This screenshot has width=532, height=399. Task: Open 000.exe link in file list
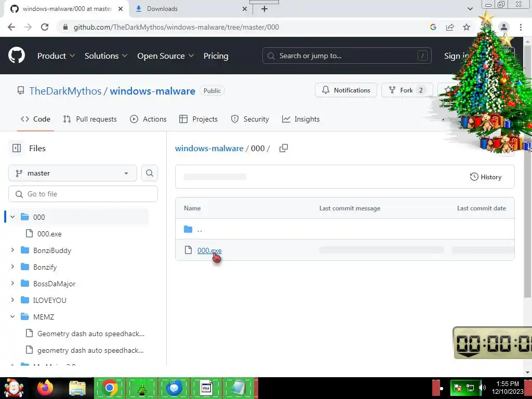point(209,250)
